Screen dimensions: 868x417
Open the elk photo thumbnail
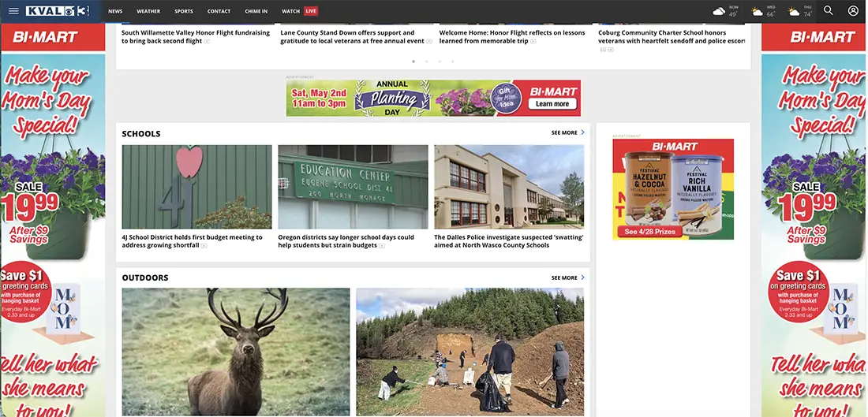click(x=236, y=352)
